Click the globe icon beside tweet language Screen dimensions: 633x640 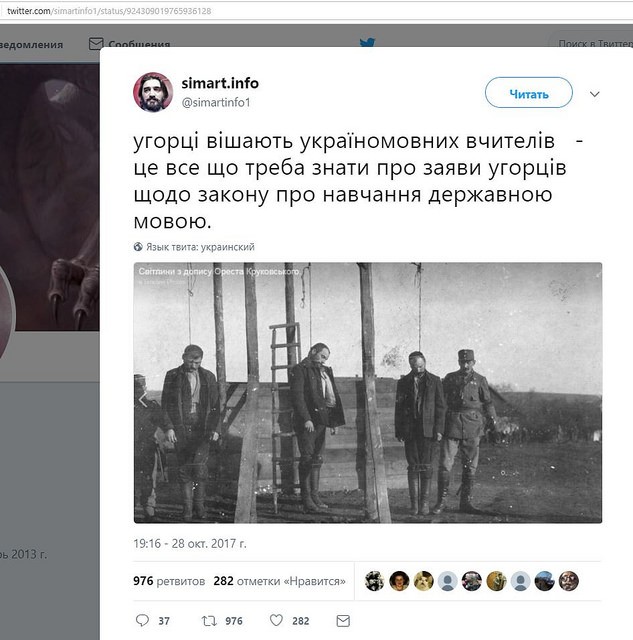click(138, 247)
